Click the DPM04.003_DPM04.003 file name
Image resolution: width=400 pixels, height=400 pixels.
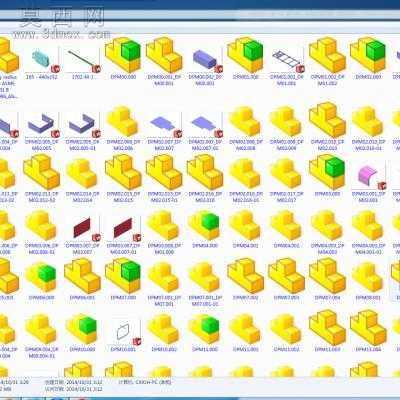[327, 249]
